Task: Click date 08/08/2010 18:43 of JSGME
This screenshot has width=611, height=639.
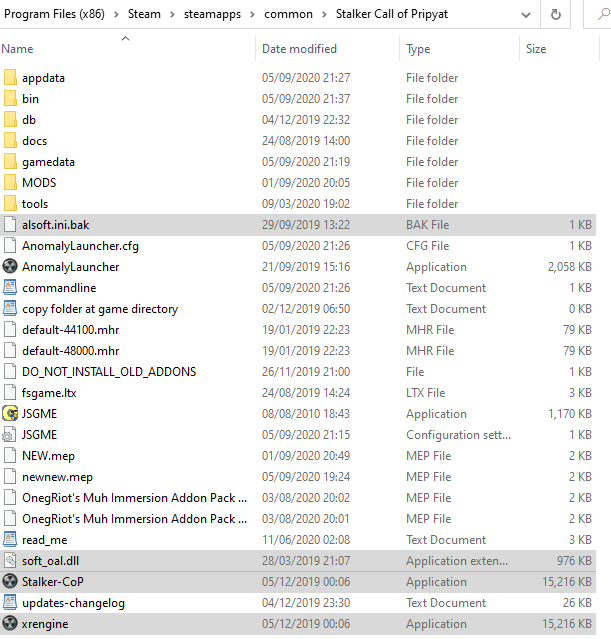Action: pos(306,414)
